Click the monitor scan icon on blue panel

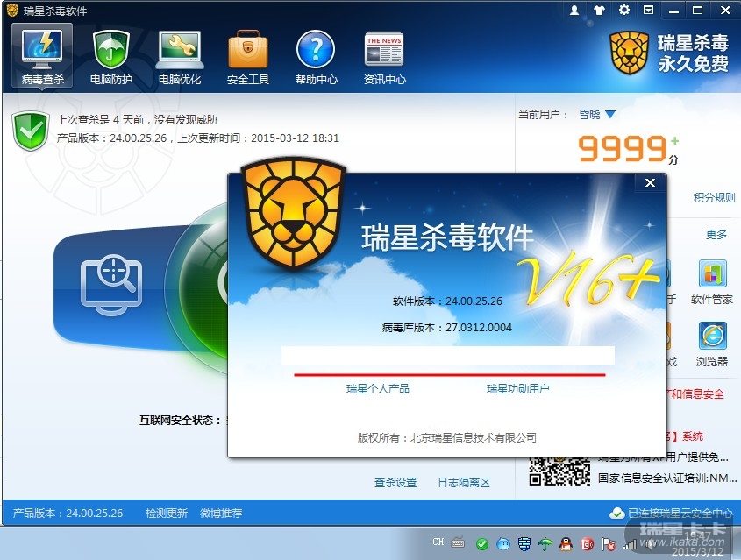click(x=111, y=285)
